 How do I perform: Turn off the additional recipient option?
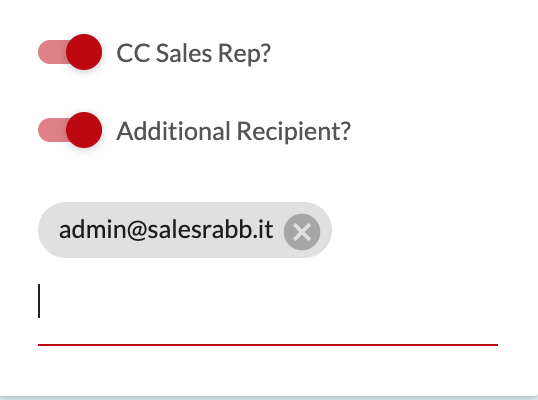coord(70,130)
